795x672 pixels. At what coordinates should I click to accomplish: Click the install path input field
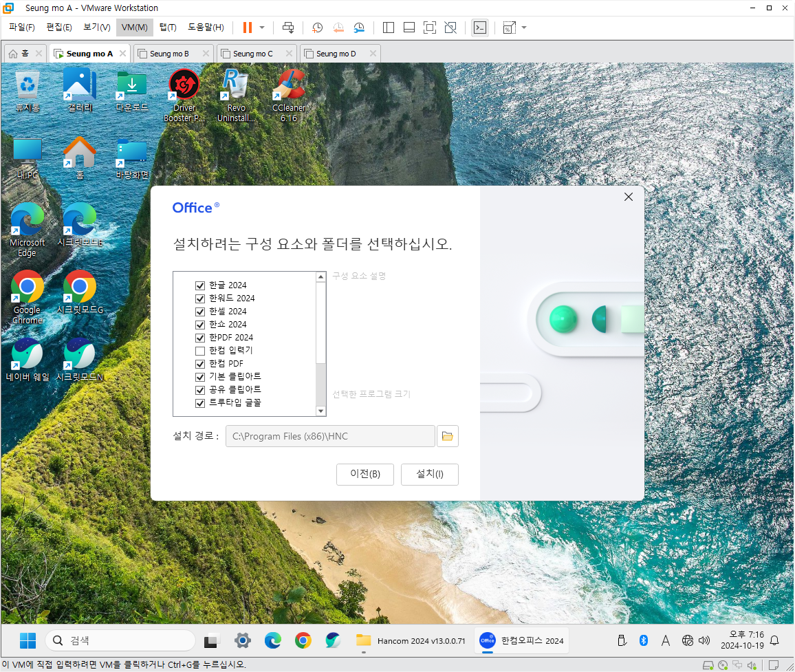tap(330, 436)
